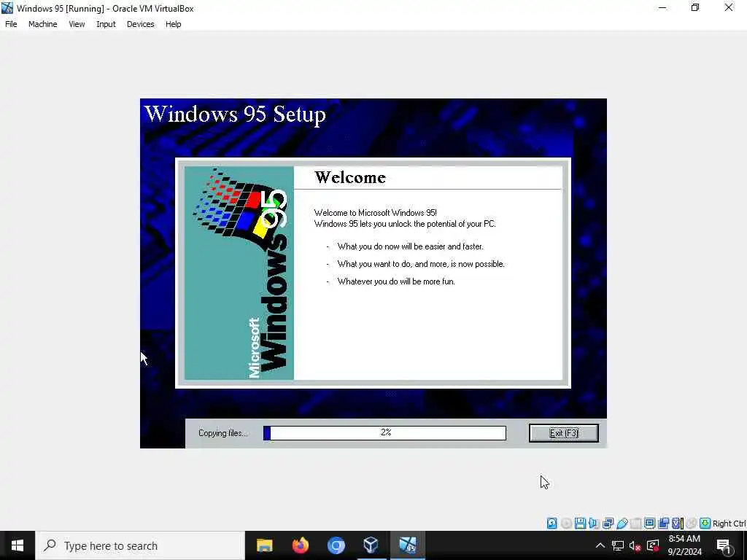Launch Firefox from the taskbar
Image resolution: width=747 pixels, height=560 pixels.
coord(300,545)
